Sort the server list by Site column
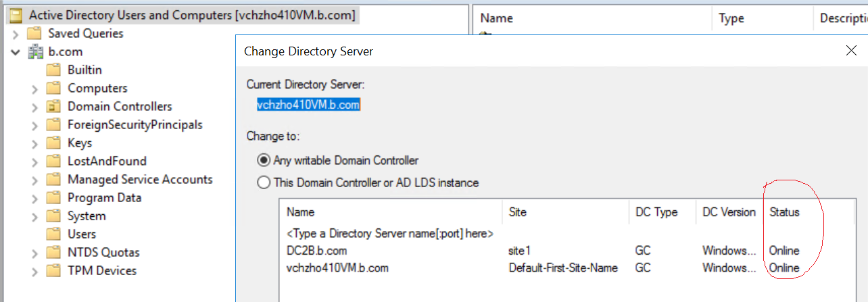The width and height of the screenshot is (868, 302). coord(565,212)
